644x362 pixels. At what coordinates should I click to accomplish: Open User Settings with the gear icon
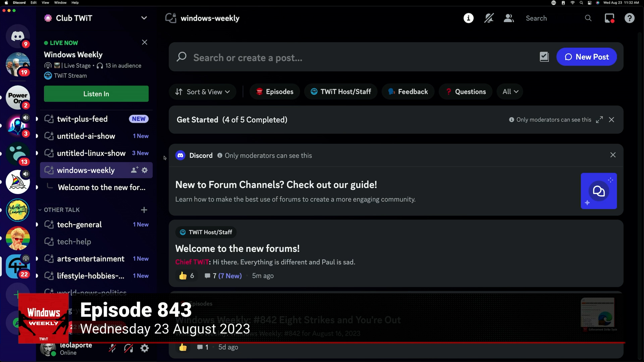pyautogui.click(x=144, y=348)
